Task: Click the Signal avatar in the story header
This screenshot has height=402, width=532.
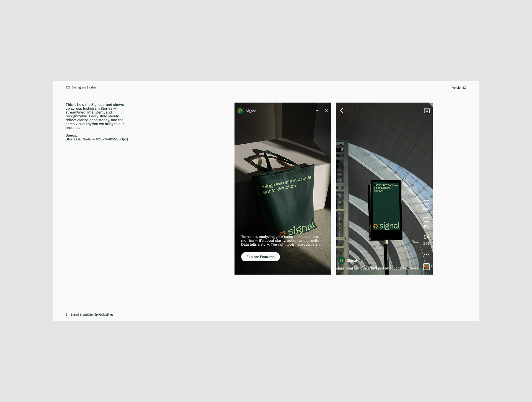Action: (x=240, y=111)
